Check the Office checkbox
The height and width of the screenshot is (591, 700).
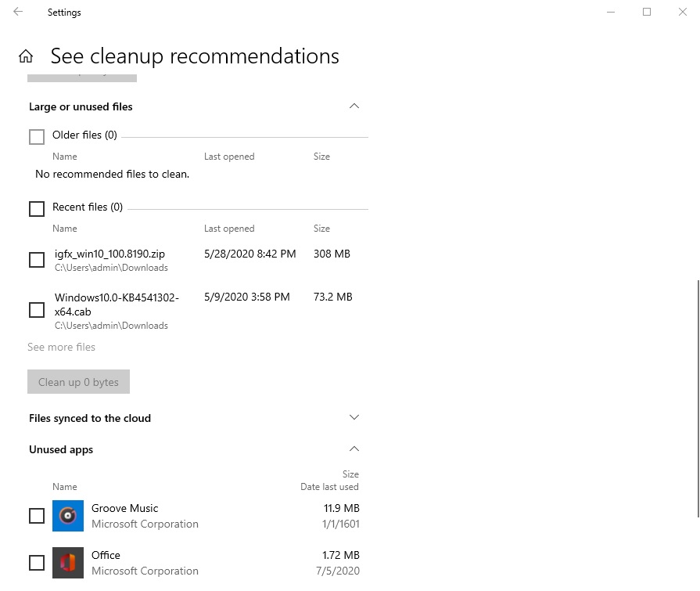(x=36, y=563)
